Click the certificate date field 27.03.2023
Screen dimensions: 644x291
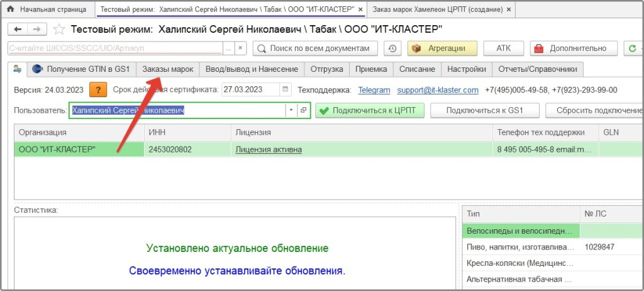pos(250,89)
